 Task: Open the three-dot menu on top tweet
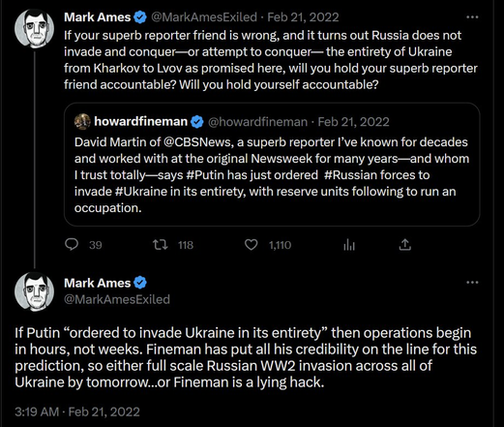[472, 16]
